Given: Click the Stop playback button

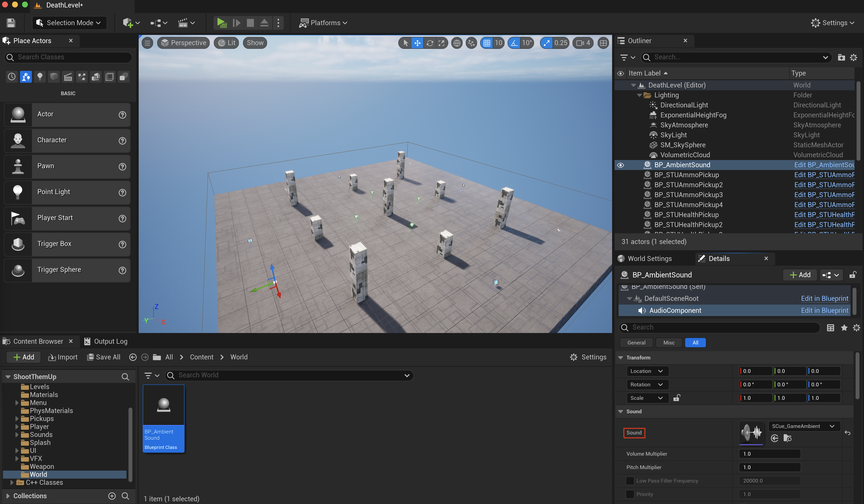Looking at the screenshot, I should 250,23.
